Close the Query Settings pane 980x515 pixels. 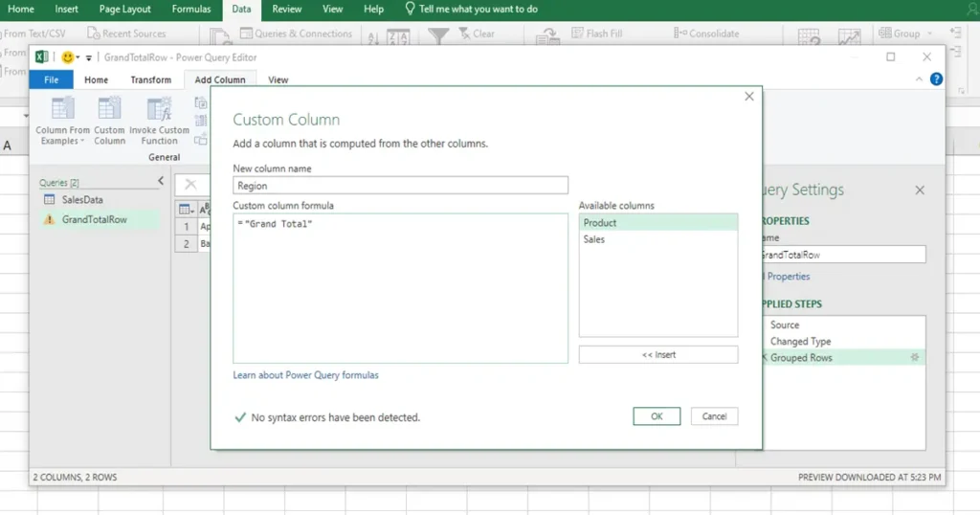point(920,190)
